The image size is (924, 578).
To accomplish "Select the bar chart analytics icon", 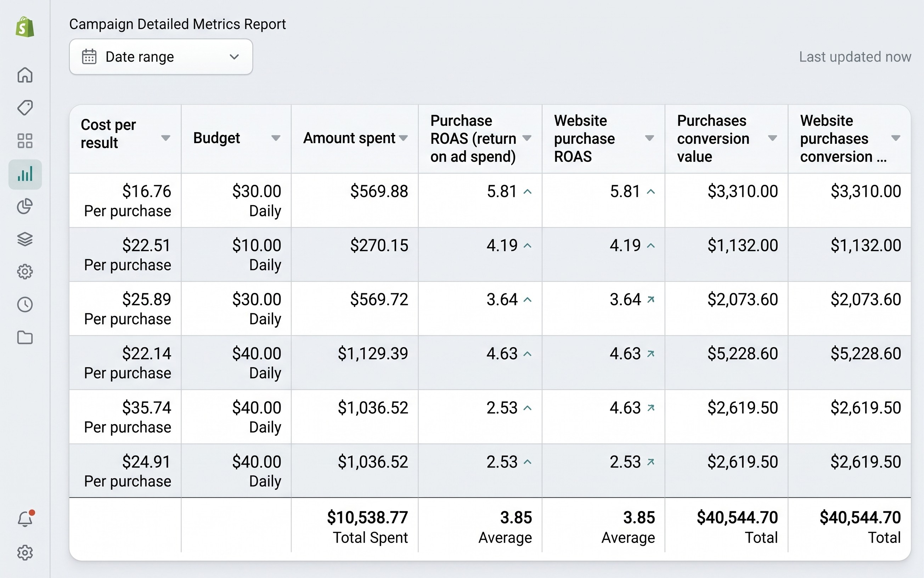I will 25,174.
